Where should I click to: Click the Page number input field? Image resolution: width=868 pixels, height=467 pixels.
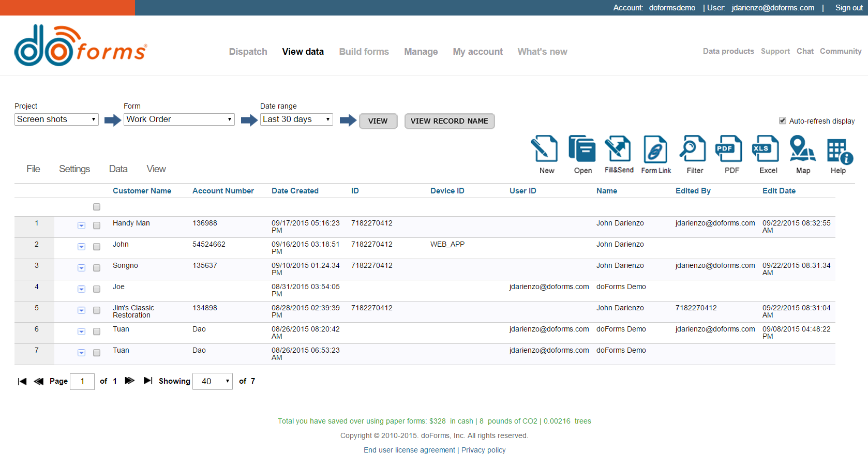pyautogui.click(x=82, y=381)
